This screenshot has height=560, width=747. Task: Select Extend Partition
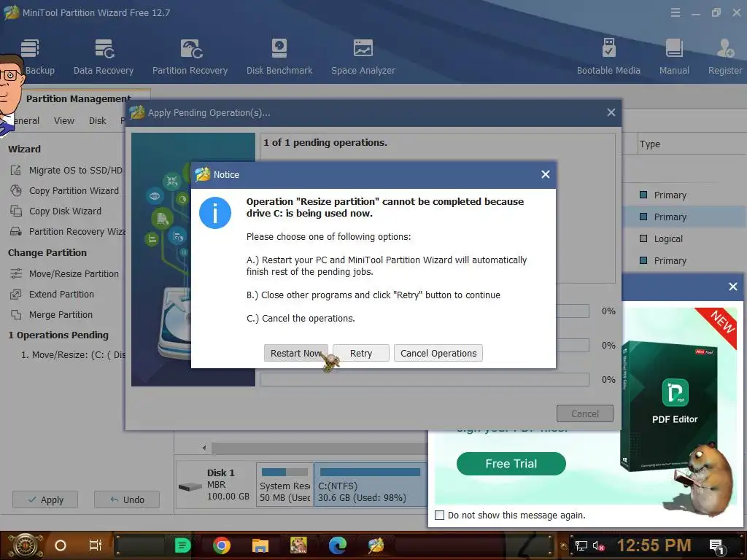tap(53, 295)
